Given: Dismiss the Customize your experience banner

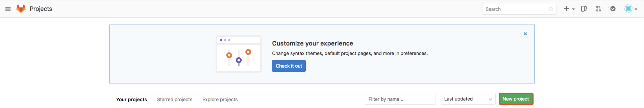Looking at the screenshot, I should [x=525, y=34].
